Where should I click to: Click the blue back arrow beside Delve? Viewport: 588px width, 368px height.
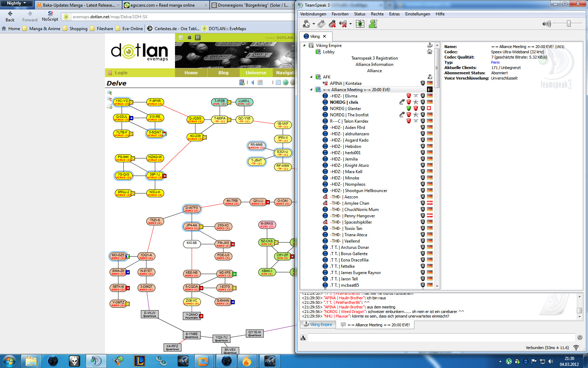(x=252, y=82)
